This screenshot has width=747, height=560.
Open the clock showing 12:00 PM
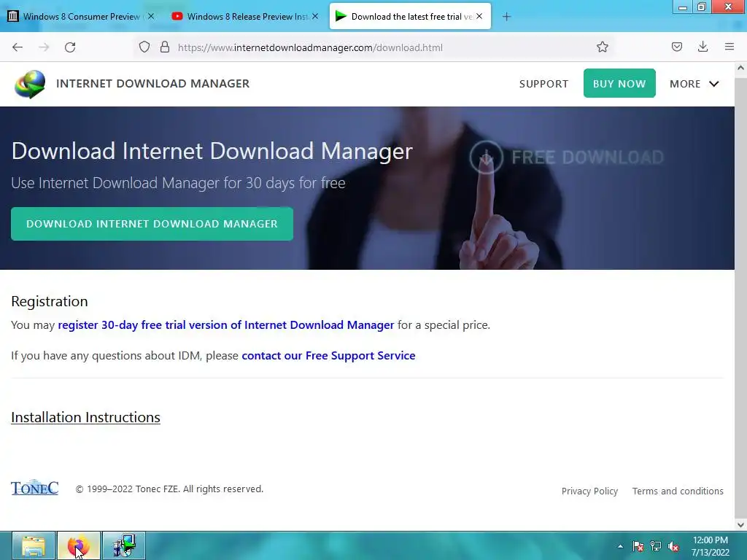[710, 546]
